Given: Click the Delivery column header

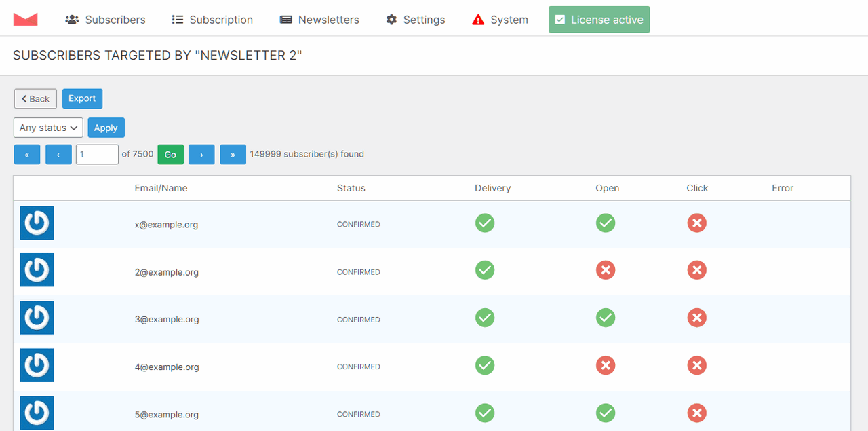Looking at the screenshot, I should [493, 188].
